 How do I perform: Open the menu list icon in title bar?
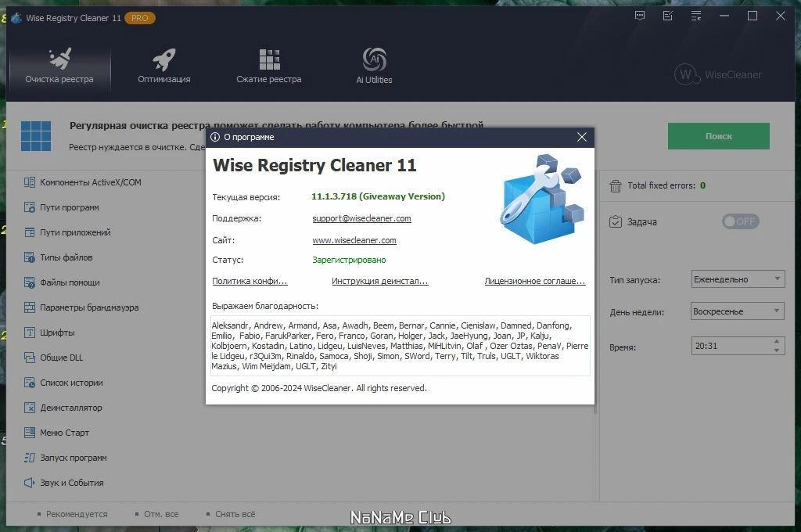pos(695,16)
